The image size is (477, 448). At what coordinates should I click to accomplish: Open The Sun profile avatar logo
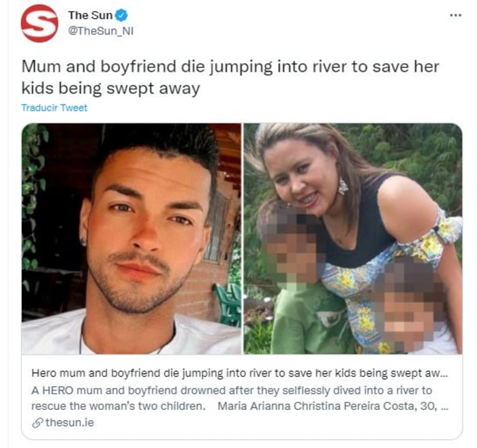(40, 23)
